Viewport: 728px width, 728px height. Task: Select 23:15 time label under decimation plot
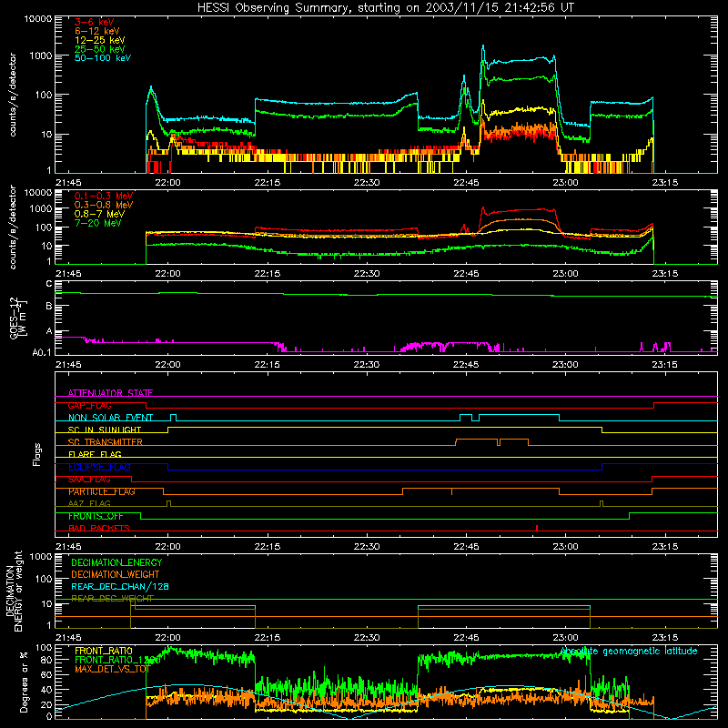pos(665,638)
